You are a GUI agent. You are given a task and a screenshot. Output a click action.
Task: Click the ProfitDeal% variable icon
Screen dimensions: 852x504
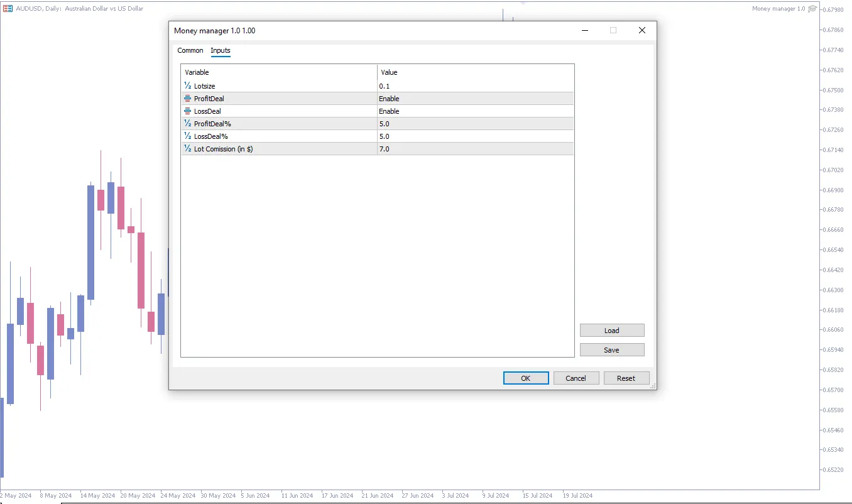pos(187,124)
